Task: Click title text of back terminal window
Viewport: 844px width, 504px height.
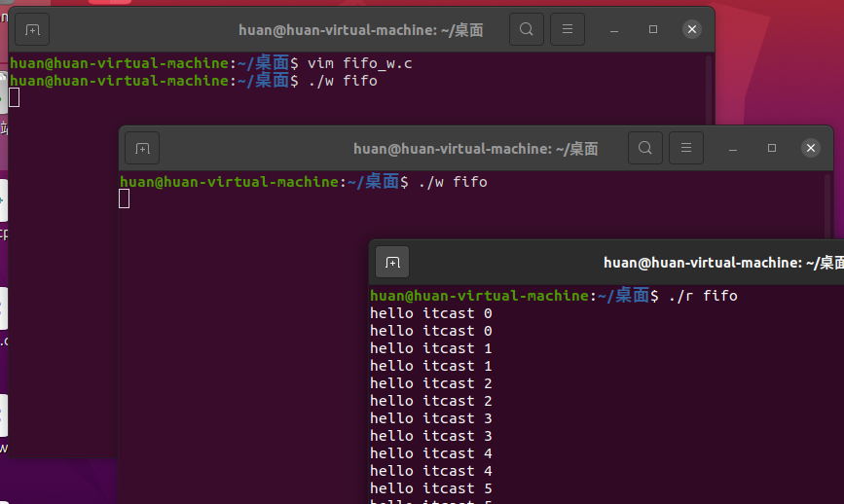Action: 360,30
